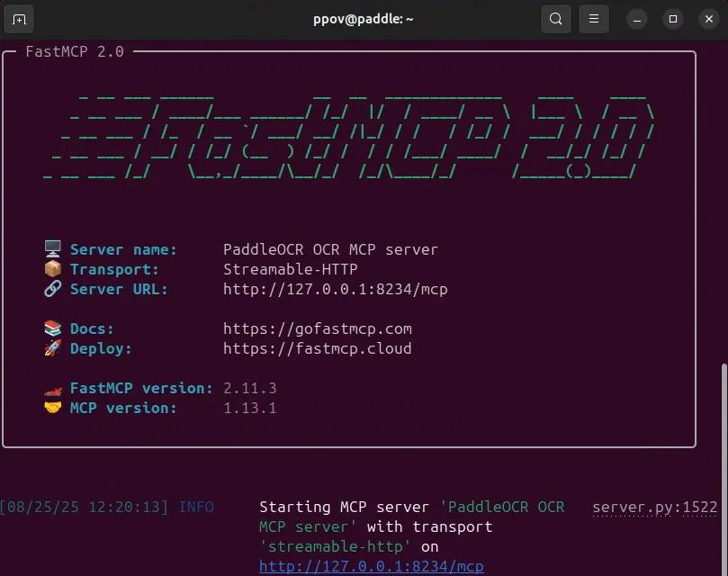Click the race car emoji beside FastMCP version
This screenshot has height=576, width=728.
pos(53,391)
